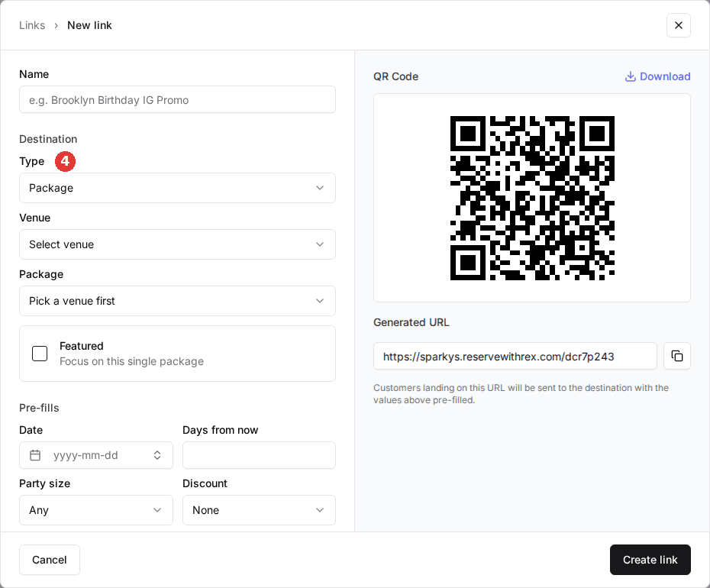Click the yyyy-mm-dd date input
Screen dimensions: 710x588
(96, 455)
